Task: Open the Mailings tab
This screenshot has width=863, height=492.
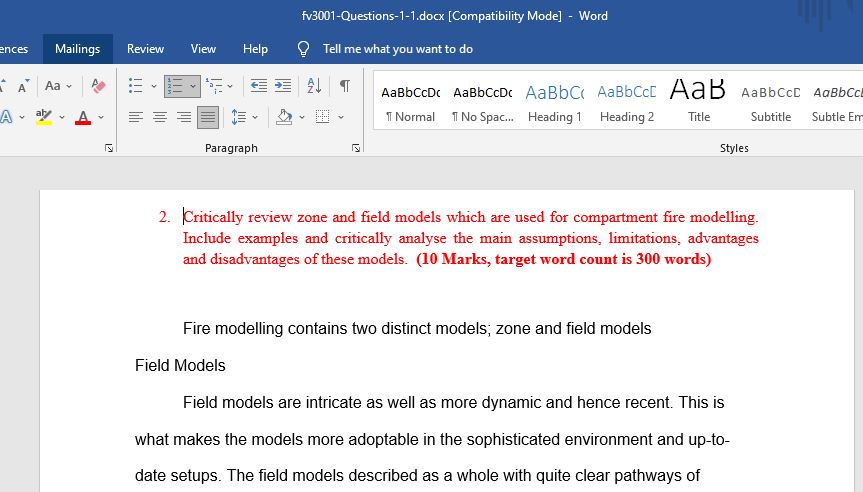Action: 78,49
